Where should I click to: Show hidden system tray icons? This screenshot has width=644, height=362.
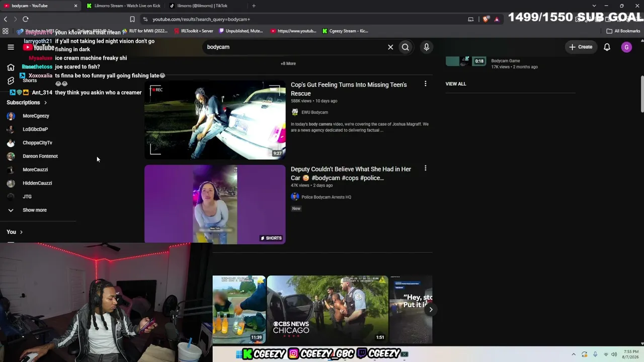pos(574,354)
